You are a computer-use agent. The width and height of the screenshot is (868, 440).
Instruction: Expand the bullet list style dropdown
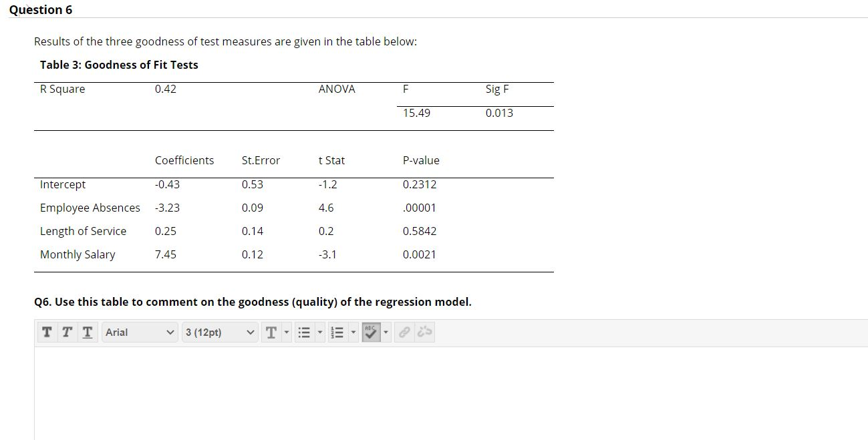click(x=319, y=332)
